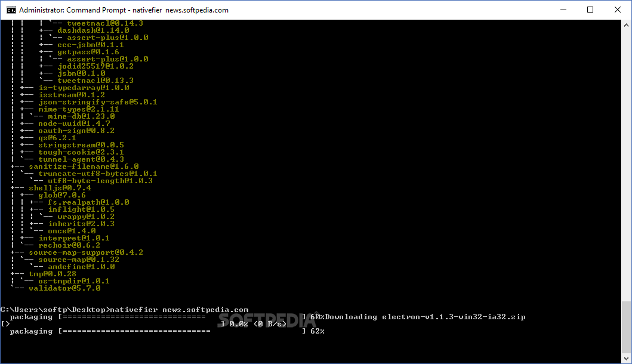Click the tweetnacl@0.14.3 line

tap(105, 23)
